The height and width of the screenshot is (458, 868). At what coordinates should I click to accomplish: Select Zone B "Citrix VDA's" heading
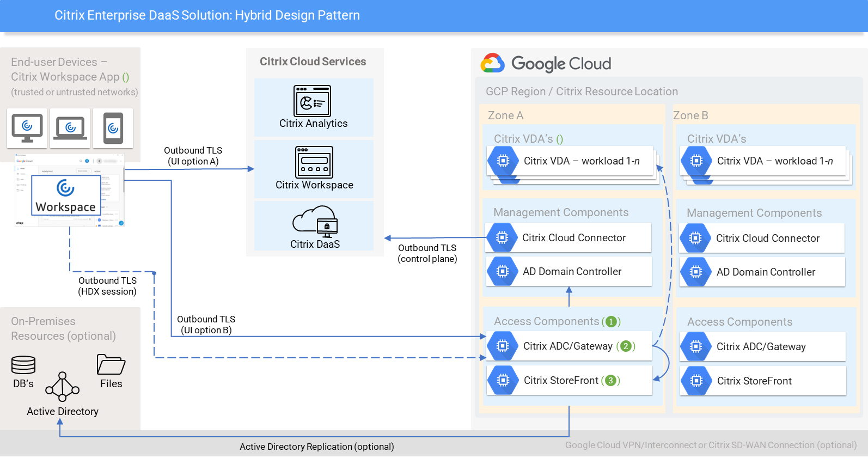(x=717, y=139)
